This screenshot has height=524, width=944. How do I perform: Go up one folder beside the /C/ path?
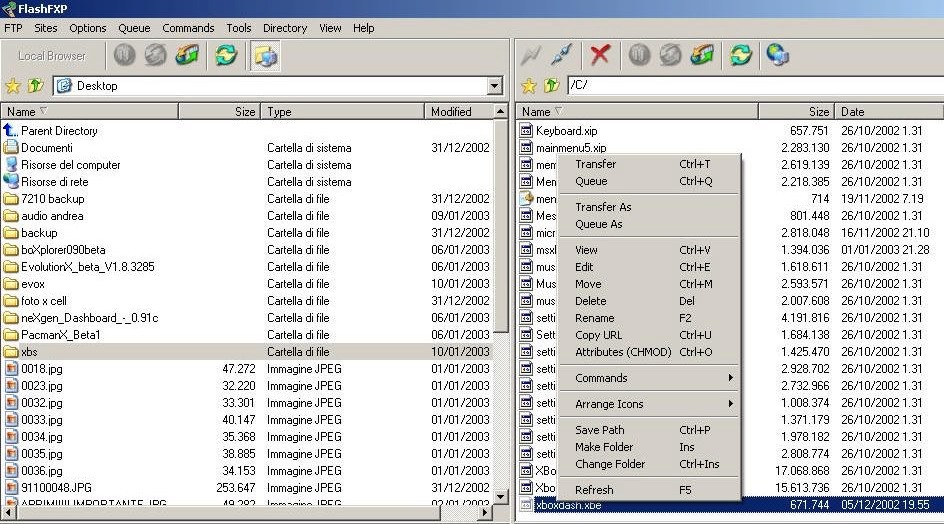pyautogui.click(x=549, y=86)
